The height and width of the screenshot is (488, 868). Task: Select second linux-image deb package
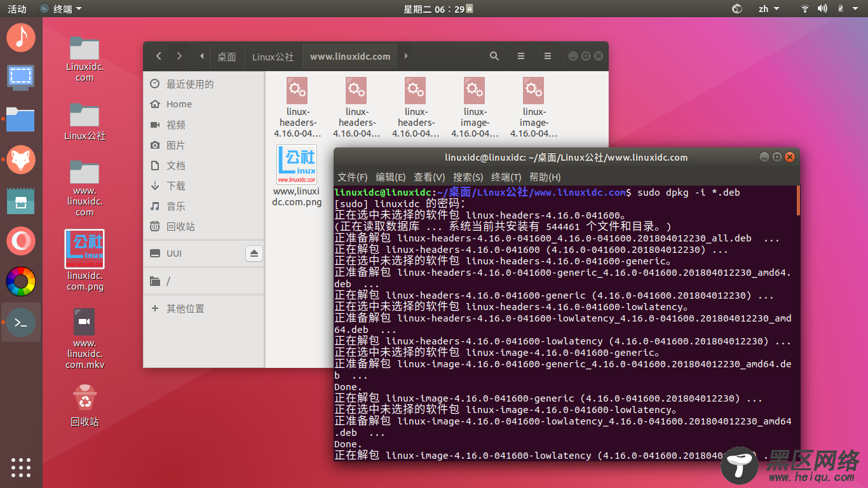tap(534, 107)
